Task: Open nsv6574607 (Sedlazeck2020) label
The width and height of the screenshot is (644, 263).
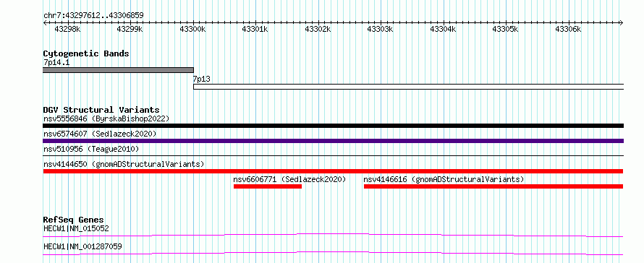Action: [x=100, y=134]
